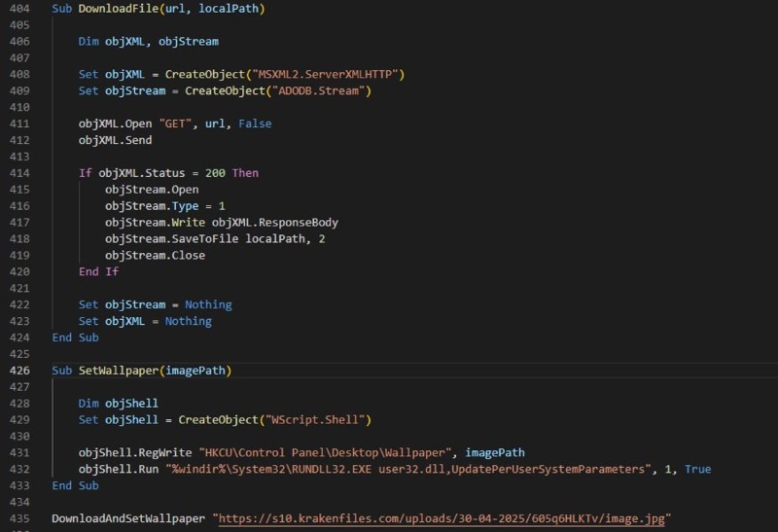Click the 200 status code value
Image resolution: width=778 pixels, height=532 pixels.
coord(215,173)
